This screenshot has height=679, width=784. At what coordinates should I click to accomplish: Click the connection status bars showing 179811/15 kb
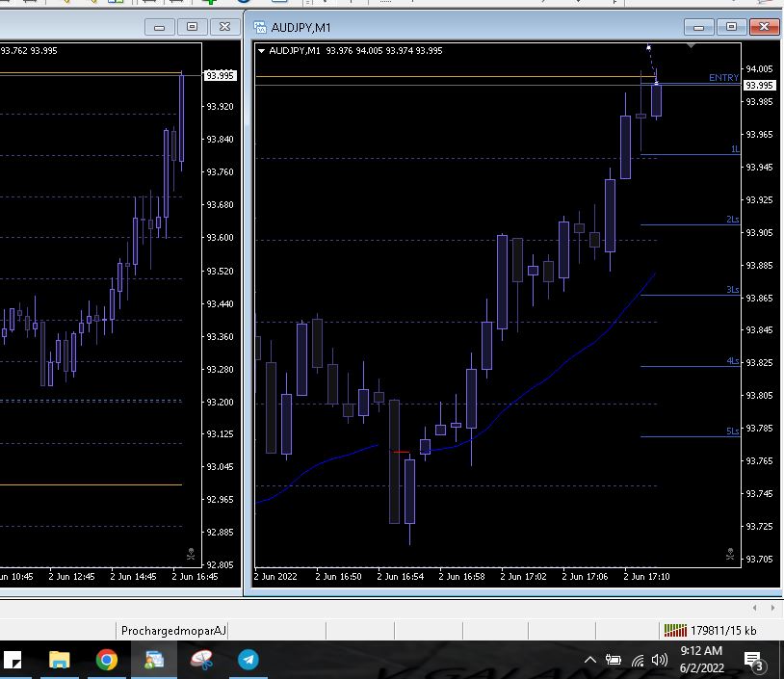tap(710, 631)
